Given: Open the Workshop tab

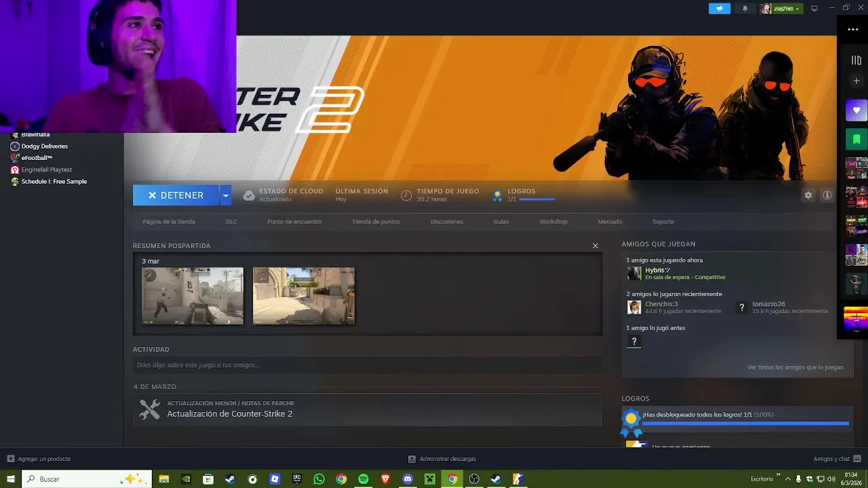Looking at the screenshot, I should click(553, 222).
